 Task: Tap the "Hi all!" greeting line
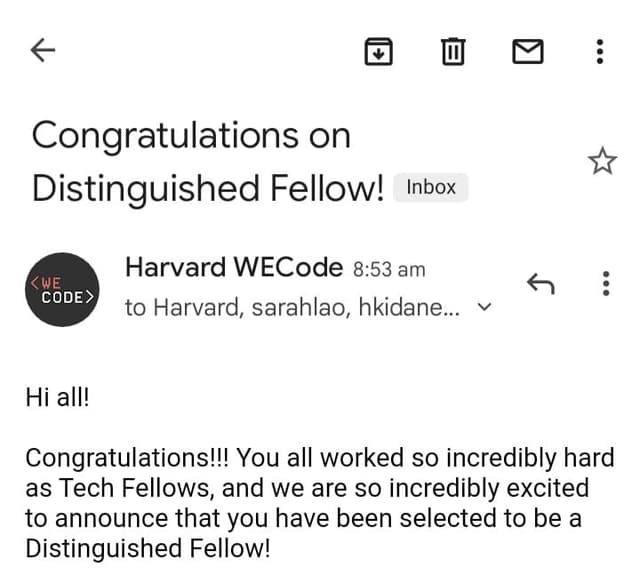click(57, 396)
